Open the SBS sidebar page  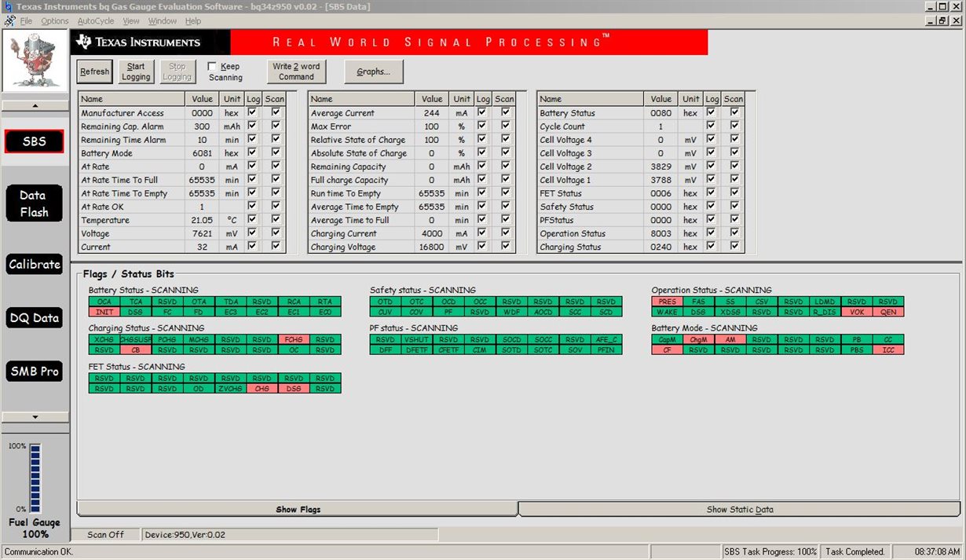[34, 141]
